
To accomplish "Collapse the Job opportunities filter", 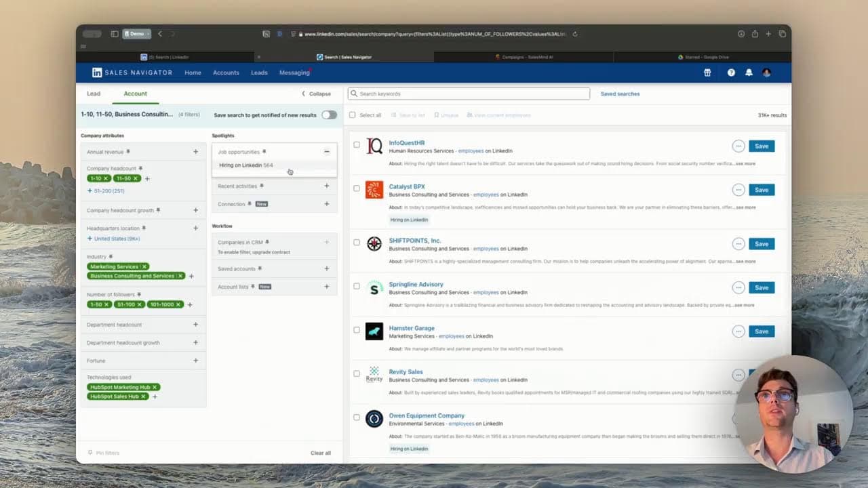I will point(326,152).
